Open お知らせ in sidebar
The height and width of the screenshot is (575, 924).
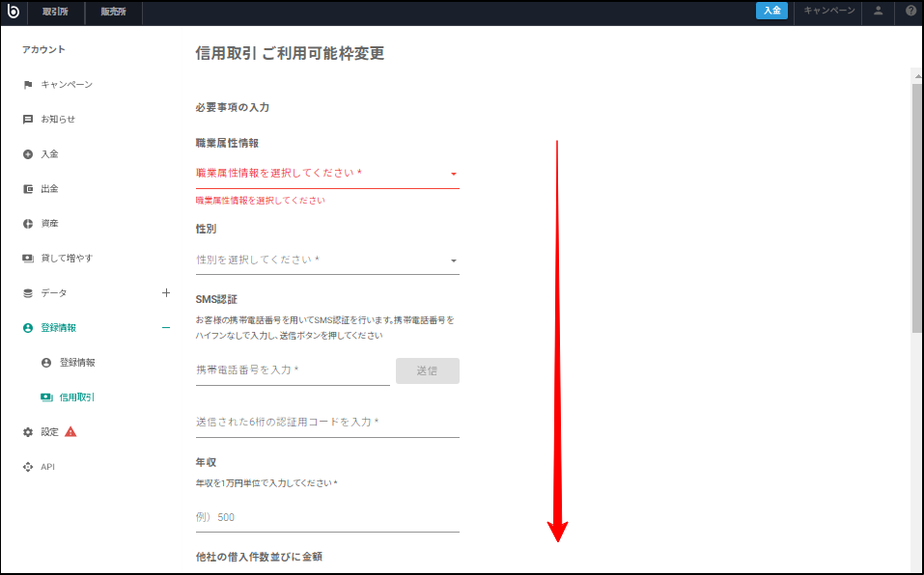click(58, 120)
